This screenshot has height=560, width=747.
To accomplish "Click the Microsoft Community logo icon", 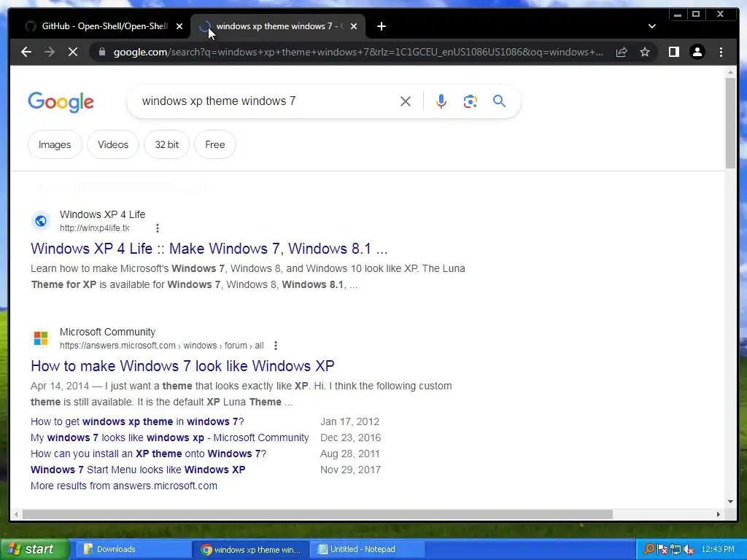I will point(41,338).
